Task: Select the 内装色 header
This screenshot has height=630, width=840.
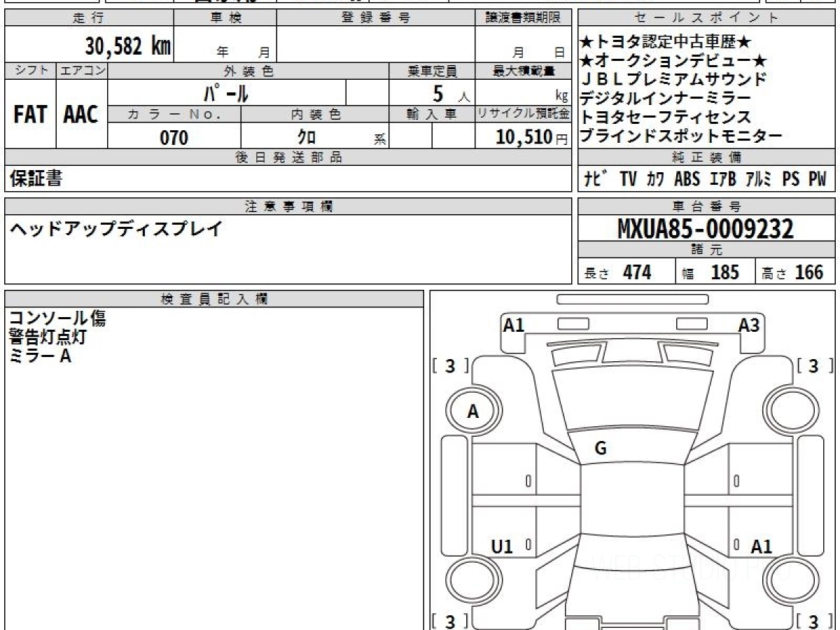Action: pos(315,114)
